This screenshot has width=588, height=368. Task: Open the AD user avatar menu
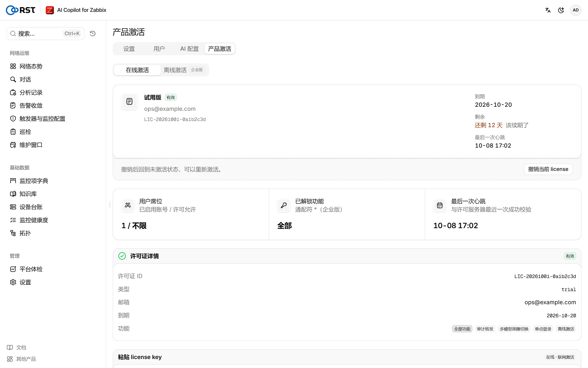coord(576,10)
